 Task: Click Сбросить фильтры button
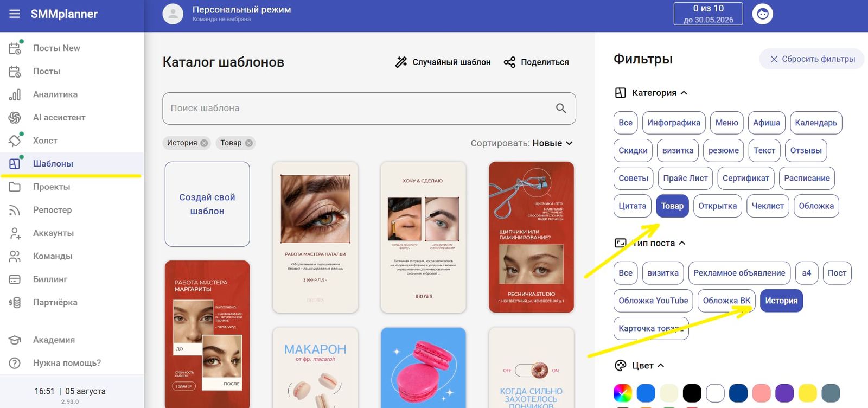[812, 59]
